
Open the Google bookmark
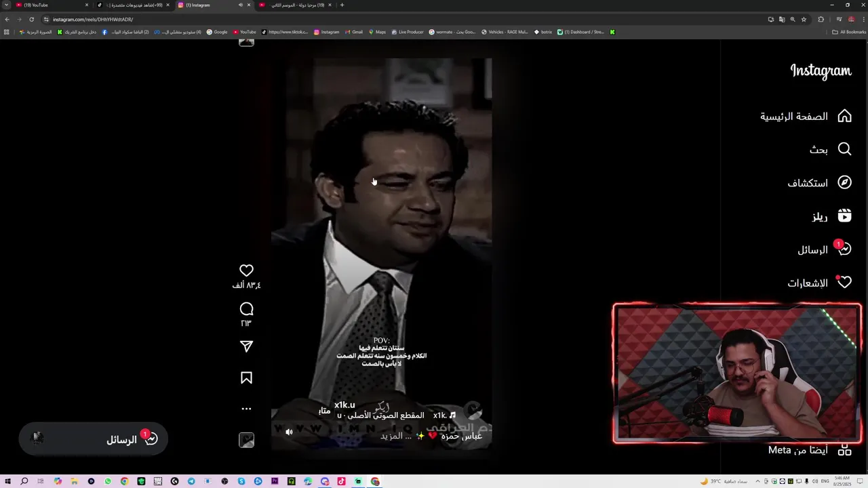[x=217, y=32]
